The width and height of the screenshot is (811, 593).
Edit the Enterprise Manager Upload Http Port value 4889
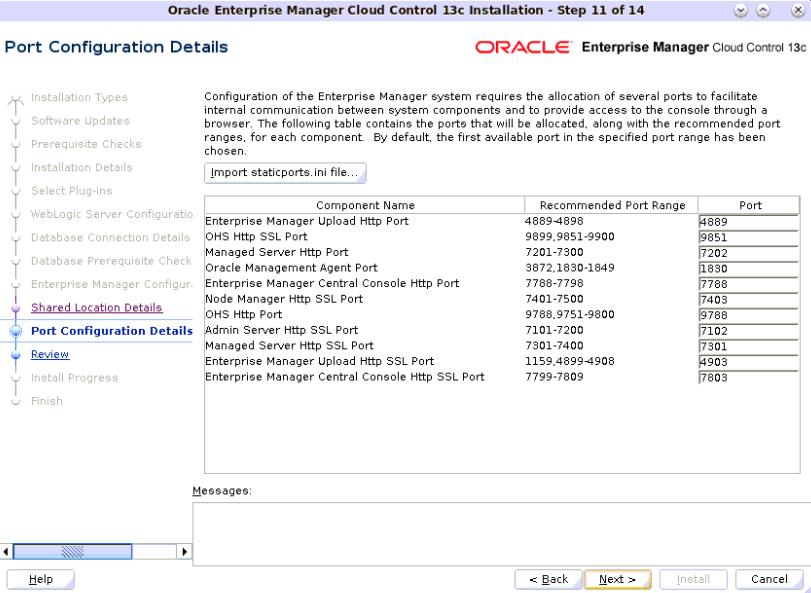pos(748,221)
